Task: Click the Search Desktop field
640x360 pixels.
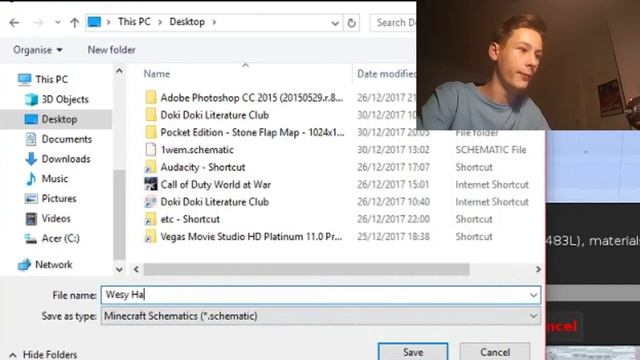Action: 393,23
